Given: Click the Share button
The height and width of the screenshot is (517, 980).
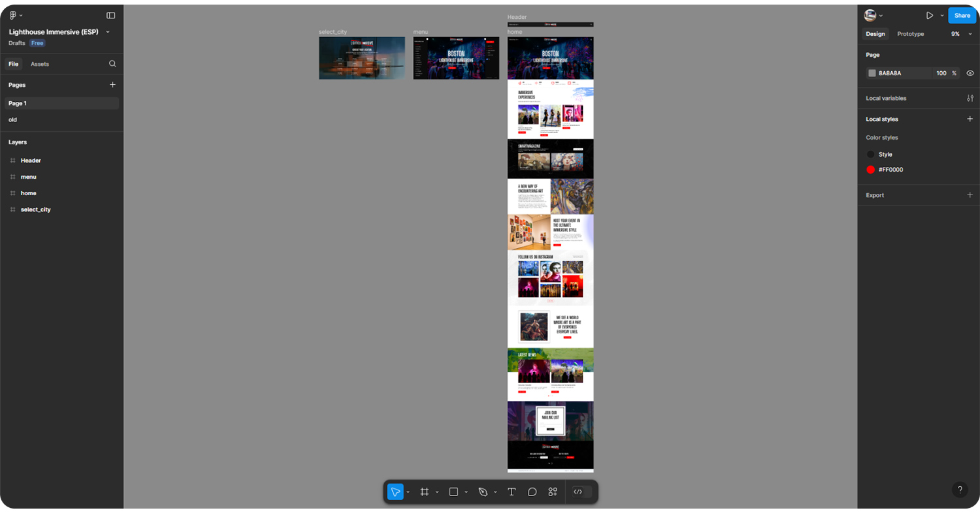Looking at the screenshot, I should point(962,16).
